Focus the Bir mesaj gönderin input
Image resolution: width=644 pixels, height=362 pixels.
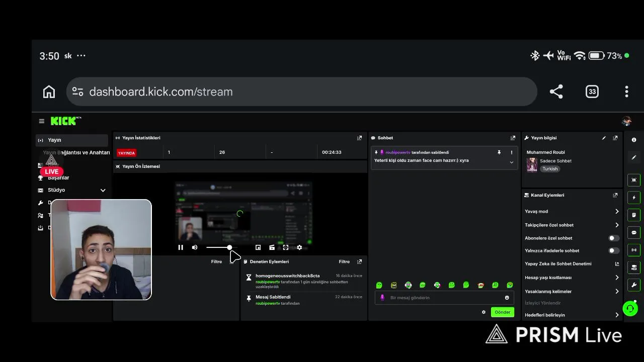[445, 298]
